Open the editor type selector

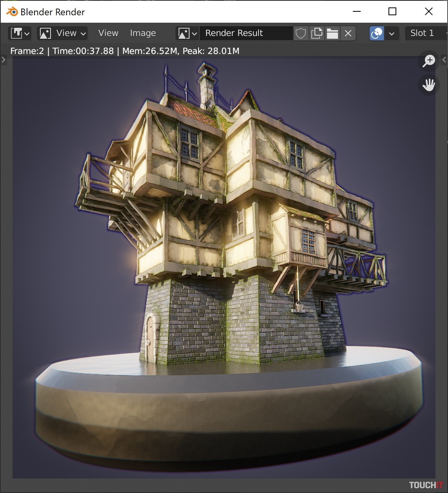(20, 33)
